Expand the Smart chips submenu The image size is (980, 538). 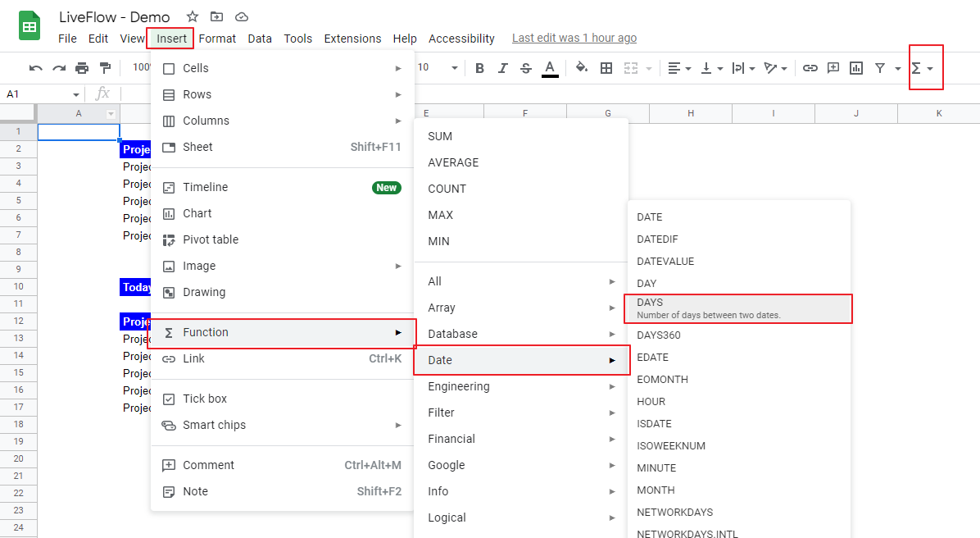pyautogui.click(x=282, y=425)
